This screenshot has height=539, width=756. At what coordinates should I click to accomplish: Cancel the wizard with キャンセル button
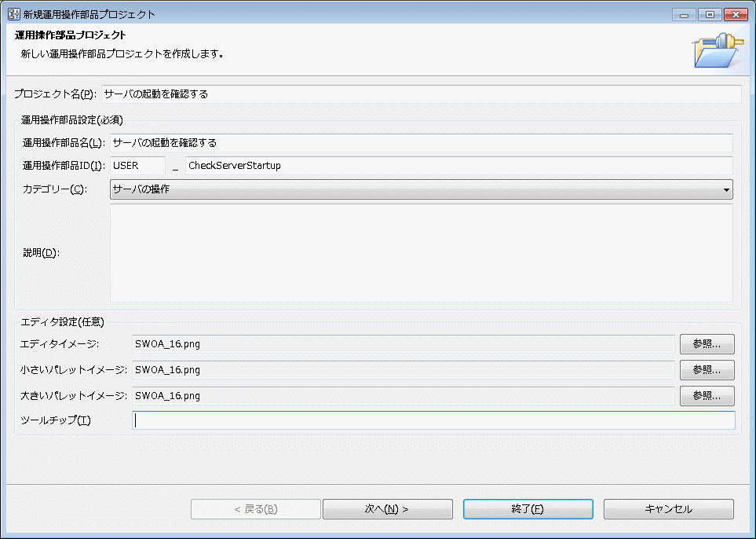click(x=669, y=509)
